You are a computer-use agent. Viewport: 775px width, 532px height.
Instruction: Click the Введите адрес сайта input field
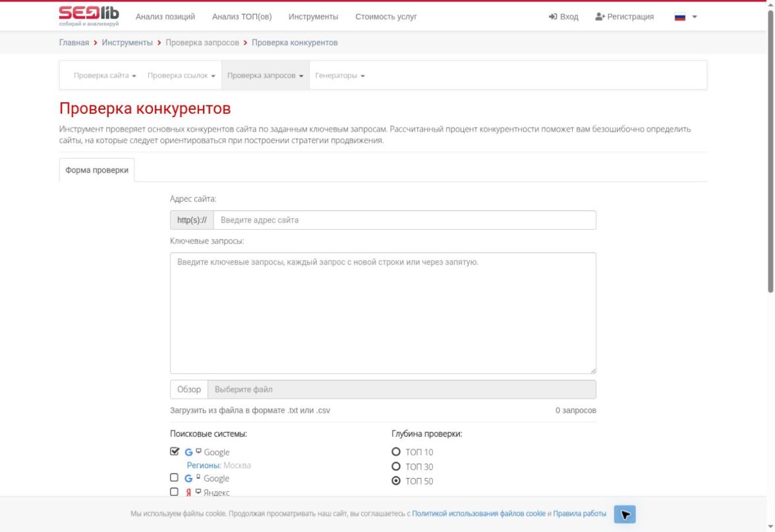point(405,220)
